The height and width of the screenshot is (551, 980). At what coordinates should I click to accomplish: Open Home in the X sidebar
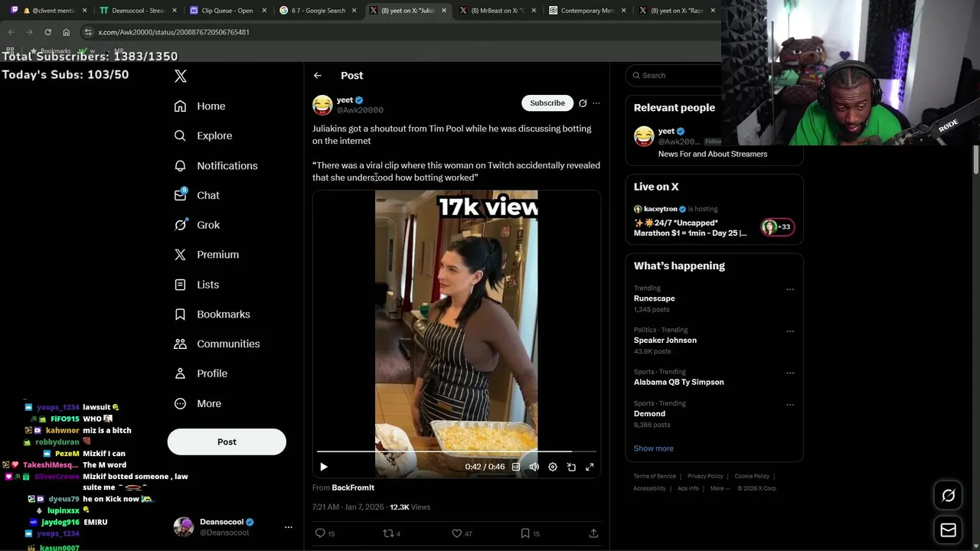click(x=200, y=106)
